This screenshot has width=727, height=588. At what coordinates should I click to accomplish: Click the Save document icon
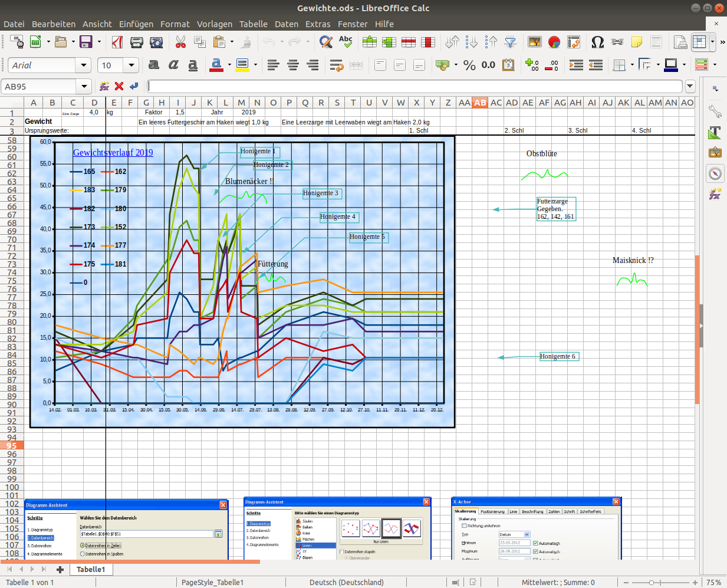coord(86,42)
